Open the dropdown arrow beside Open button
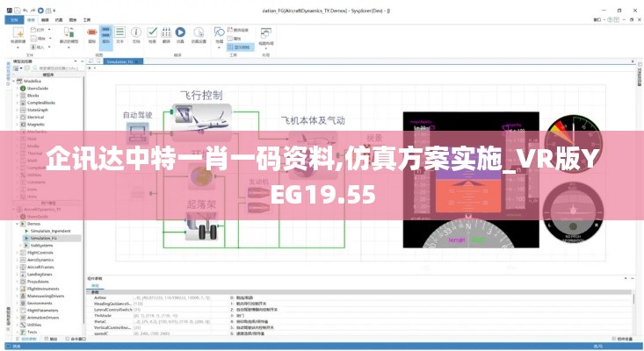The height and width of the screenshot is (351, 644). pyautogui.click(x=50, y=30)
